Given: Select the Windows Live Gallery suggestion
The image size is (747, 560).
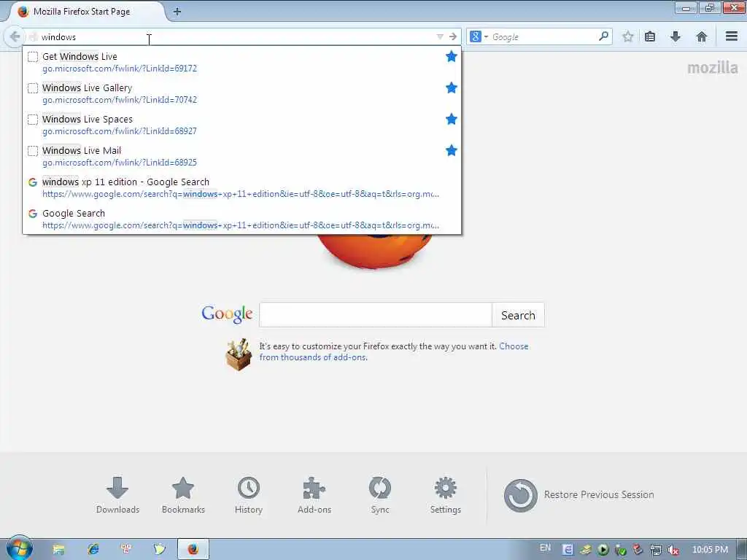Looking at the screenshot, I should (x=242, y=93).
